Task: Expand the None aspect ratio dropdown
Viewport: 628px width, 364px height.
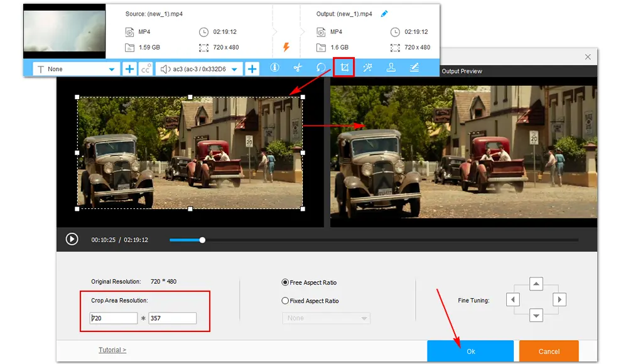Action: coord(326,318)
